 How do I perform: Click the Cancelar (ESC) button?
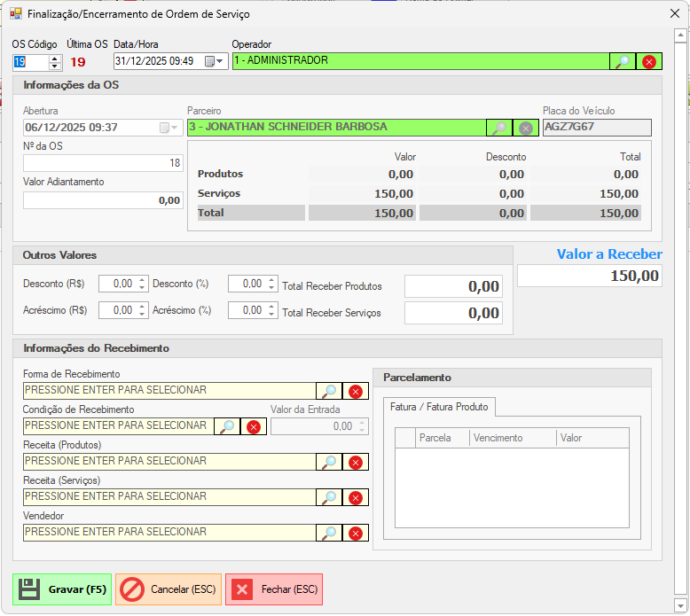[x=169, y=589]
